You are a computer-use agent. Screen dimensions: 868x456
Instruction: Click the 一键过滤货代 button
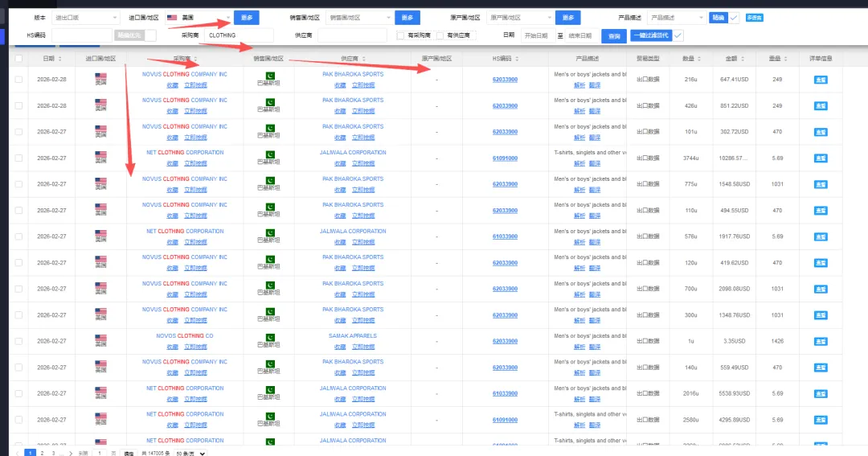[651, 35]
